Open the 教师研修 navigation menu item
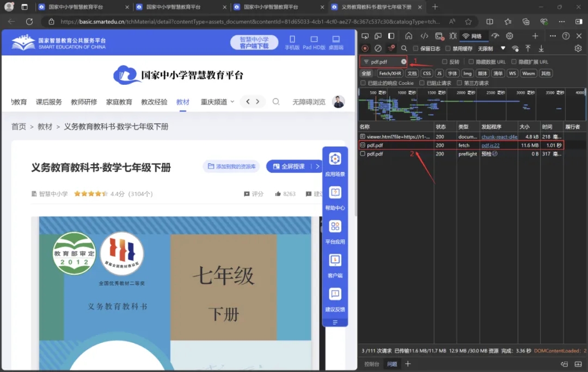Viewport: 588px width, 372px height. tap(84, 102)
